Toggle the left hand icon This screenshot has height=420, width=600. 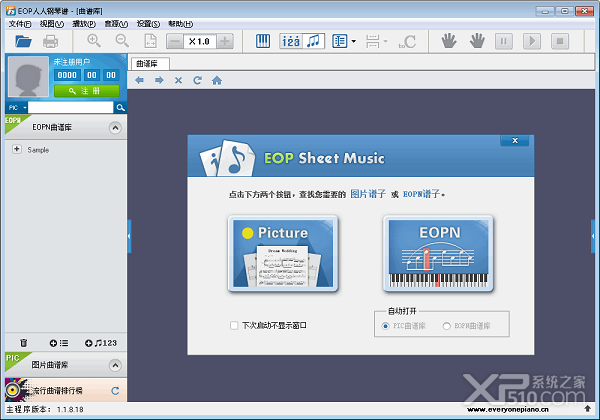(x=449, y=41)
